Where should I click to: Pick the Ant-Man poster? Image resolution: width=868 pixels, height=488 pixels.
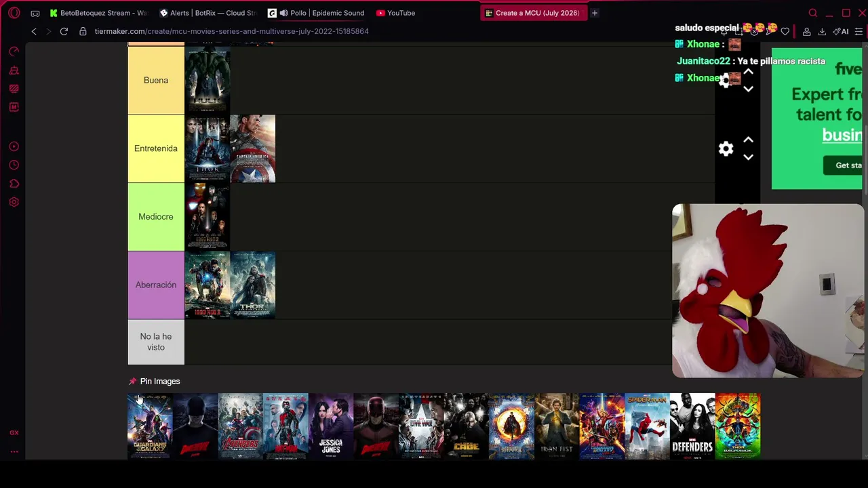point(285,426)
